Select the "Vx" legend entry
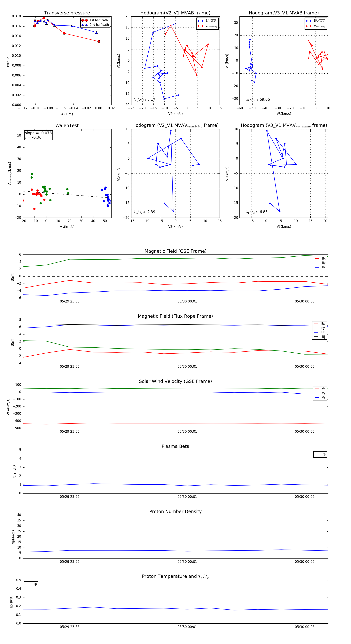Screen dimensions: 351x644 pos(320,389)
